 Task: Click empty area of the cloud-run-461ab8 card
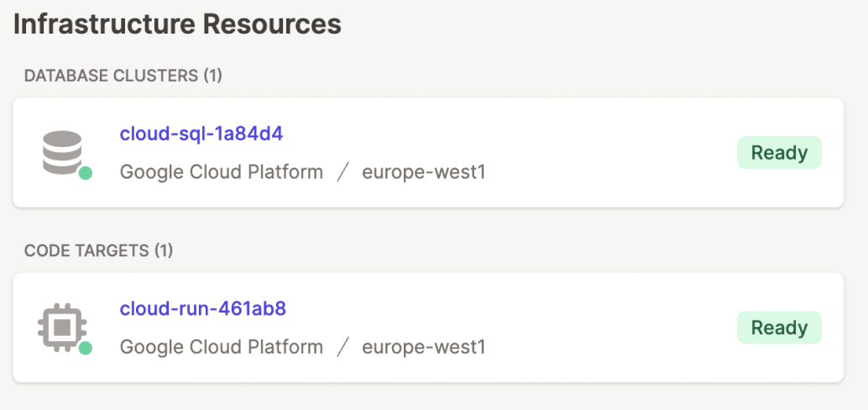(609, 328)
